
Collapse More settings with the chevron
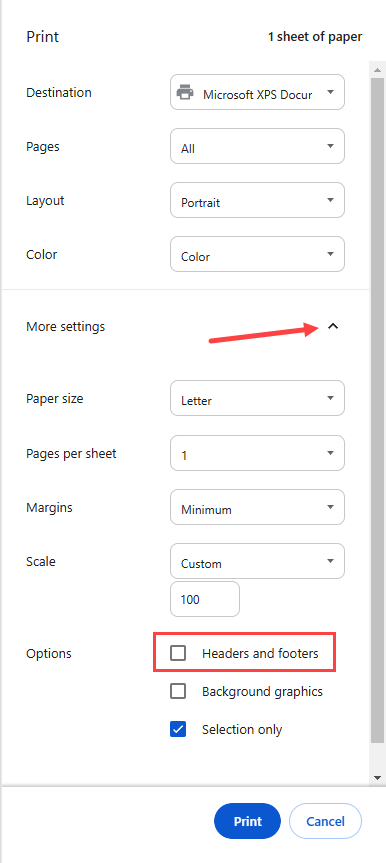(x=332, y=326)
